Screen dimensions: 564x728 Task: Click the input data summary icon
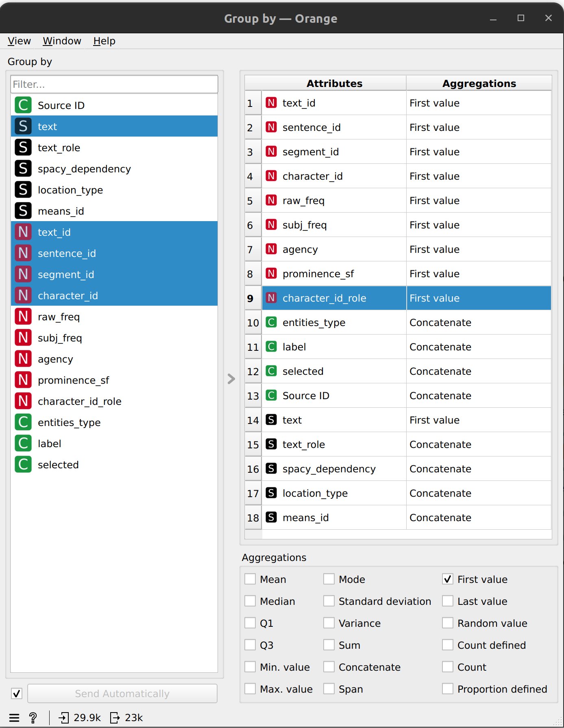click(64, 717)
